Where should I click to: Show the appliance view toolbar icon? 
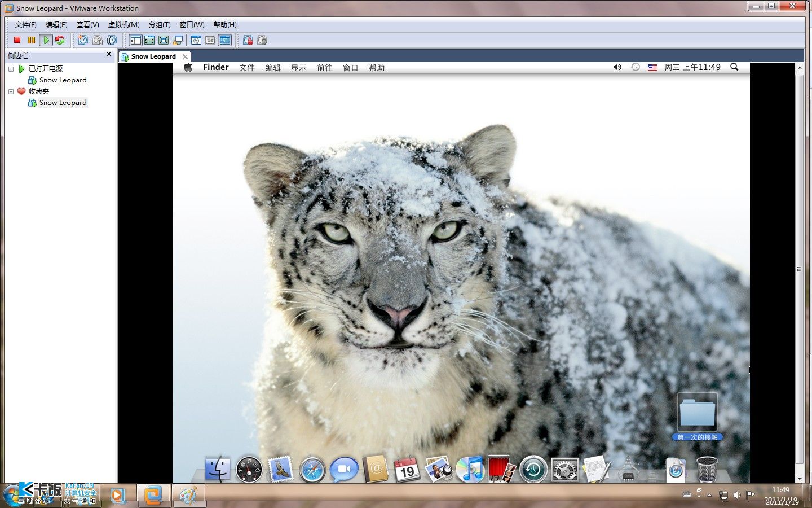tap(210, 40)
